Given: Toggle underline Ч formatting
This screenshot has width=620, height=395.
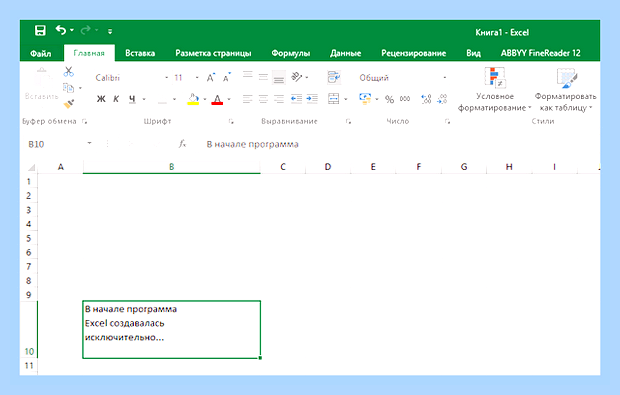Looking at the screenshot, I should click(x=132, y=99).
